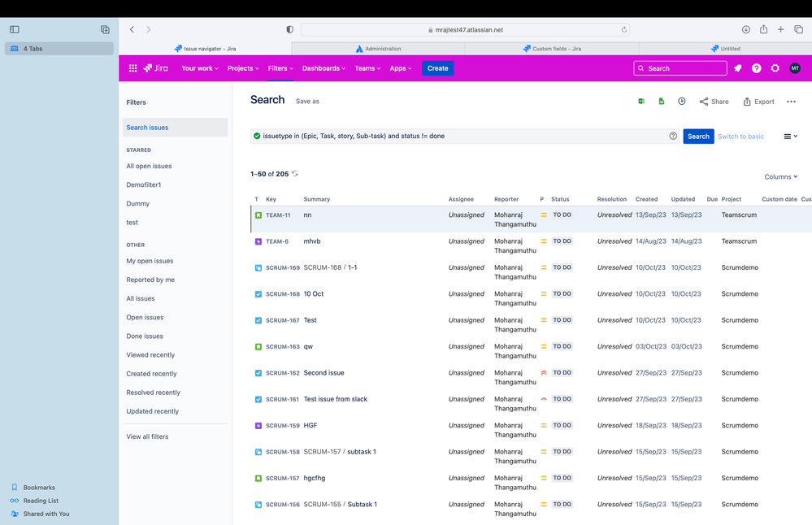The width and height of the screenshot is (812, 525).
Task: Click the blue Create button
Action: (x=437, y=68)
